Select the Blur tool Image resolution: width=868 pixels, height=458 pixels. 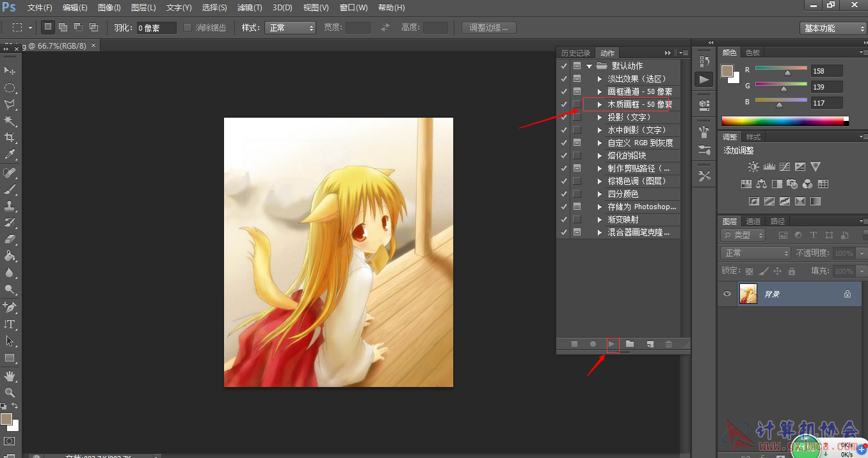click(x=10, y=273)
